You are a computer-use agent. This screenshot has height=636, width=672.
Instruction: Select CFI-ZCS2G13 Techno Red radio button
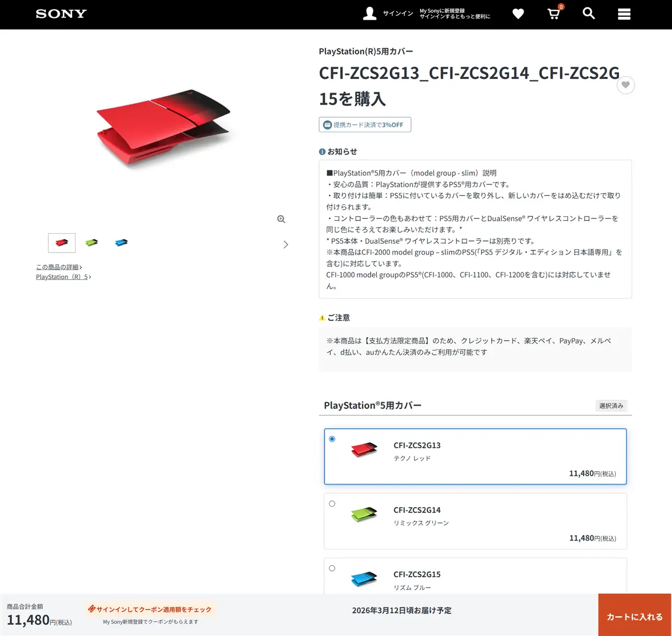pyautogui.click(x=332, y=439)
